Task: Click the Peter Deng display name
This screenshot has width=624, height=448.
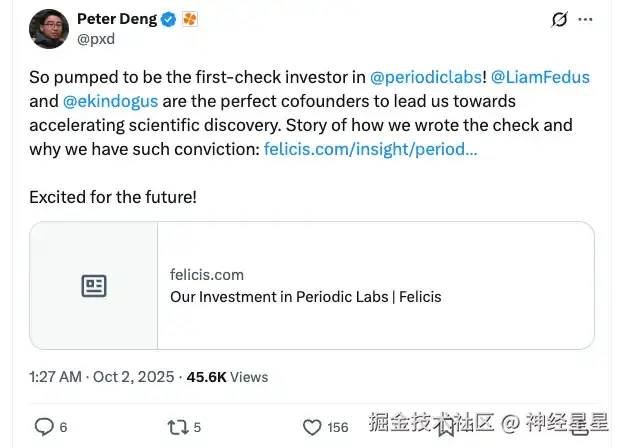Action: 115,19
